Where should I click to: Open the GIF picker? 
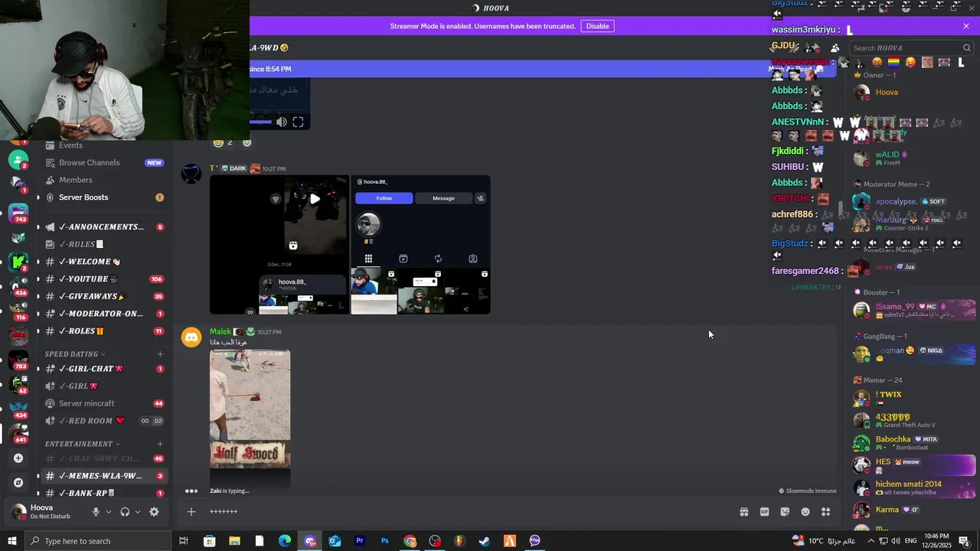[x=764, y=512]
